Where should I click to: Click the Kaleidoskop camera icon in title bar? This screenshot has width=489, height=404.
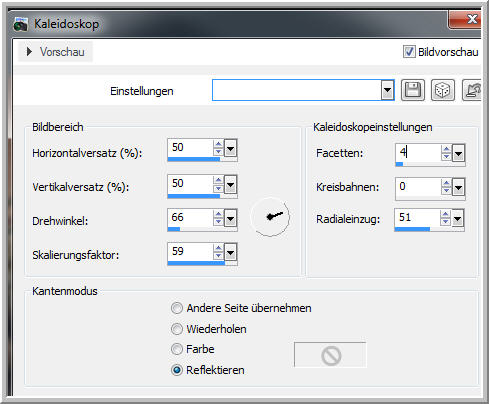point(21,25)
